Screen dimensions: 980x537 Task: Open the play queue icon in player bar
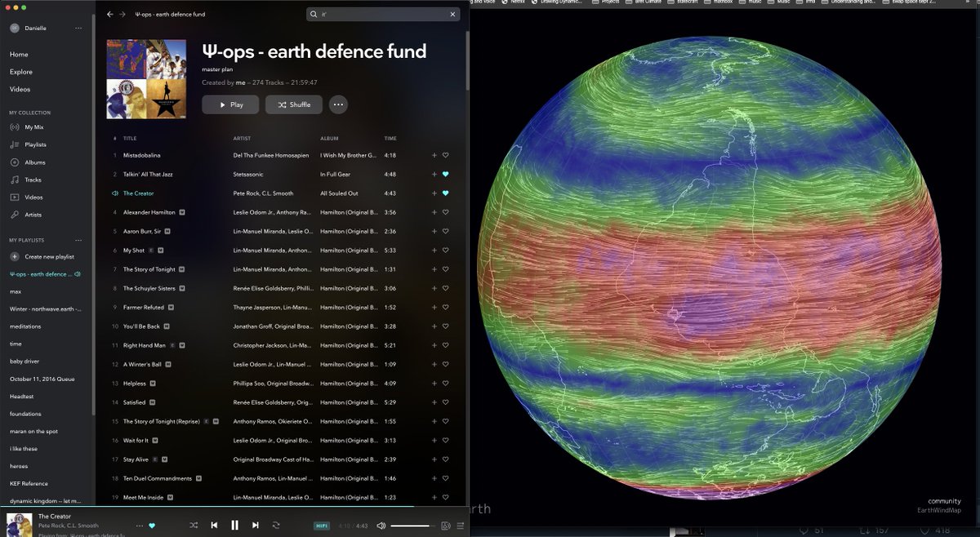click(460, 526)
